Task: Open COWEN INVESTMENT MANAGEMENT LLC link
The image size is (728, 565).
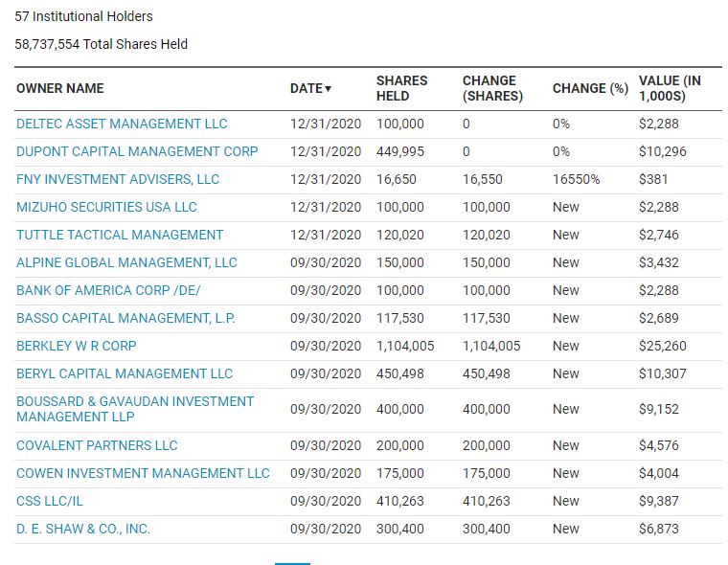Action: pyautogui.click(x=143, y=473)
